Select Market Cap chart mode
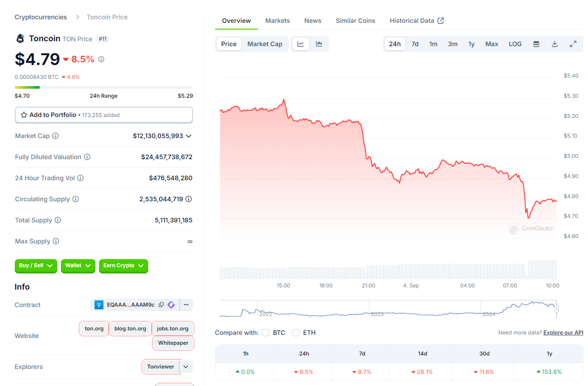Screen dimensions: 588x386 point(265,44)
